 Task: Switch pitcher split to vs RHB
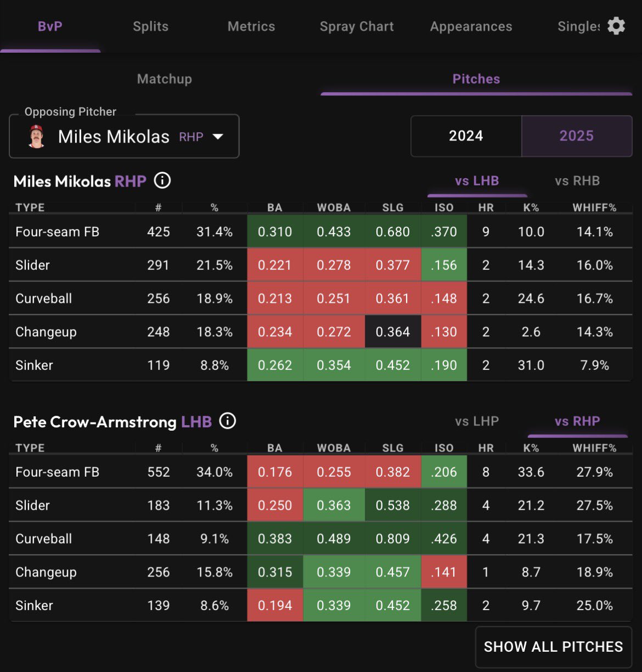577,180
